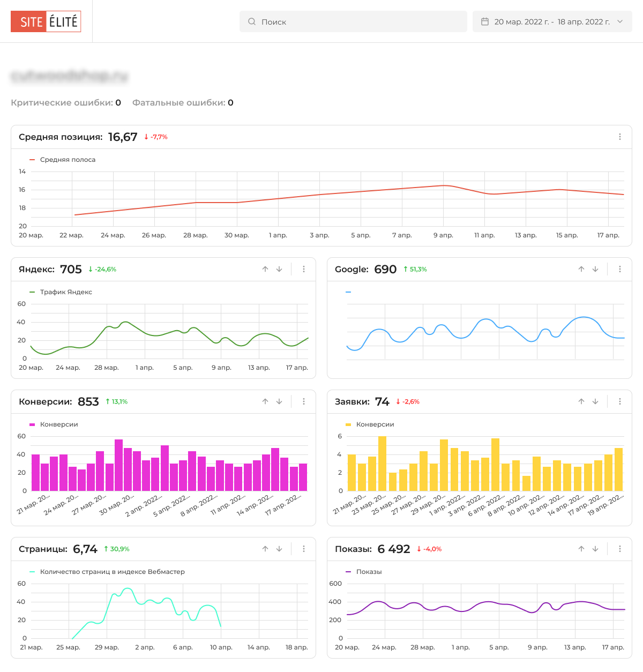
Task: Click the 9 апр. label under Яндекс chart
Action: 221,368
